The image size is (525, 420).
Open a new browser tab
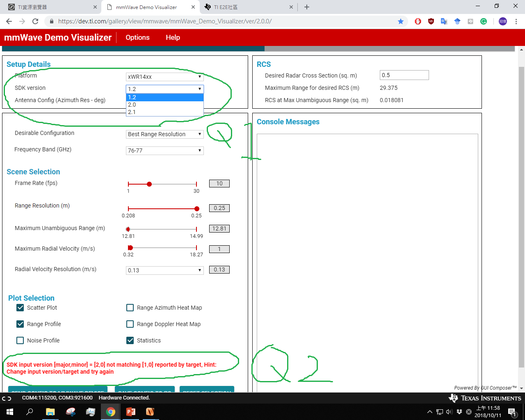(307, 7)
